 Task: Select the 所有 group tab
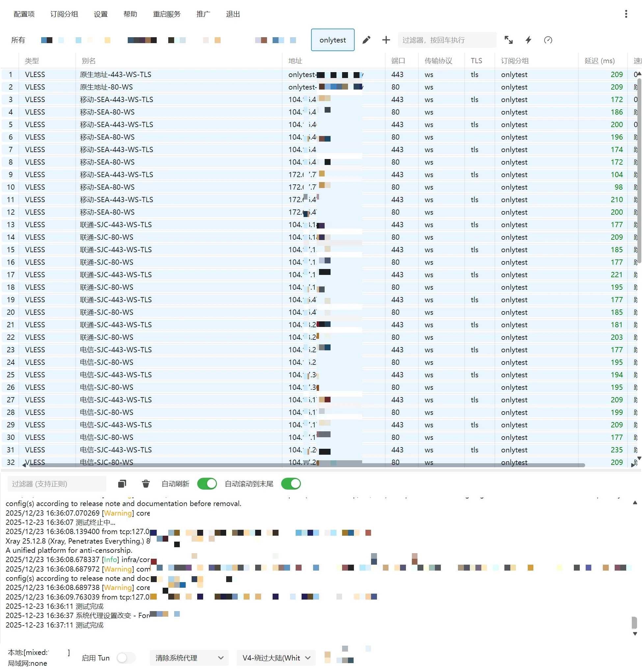click(18, 40)
